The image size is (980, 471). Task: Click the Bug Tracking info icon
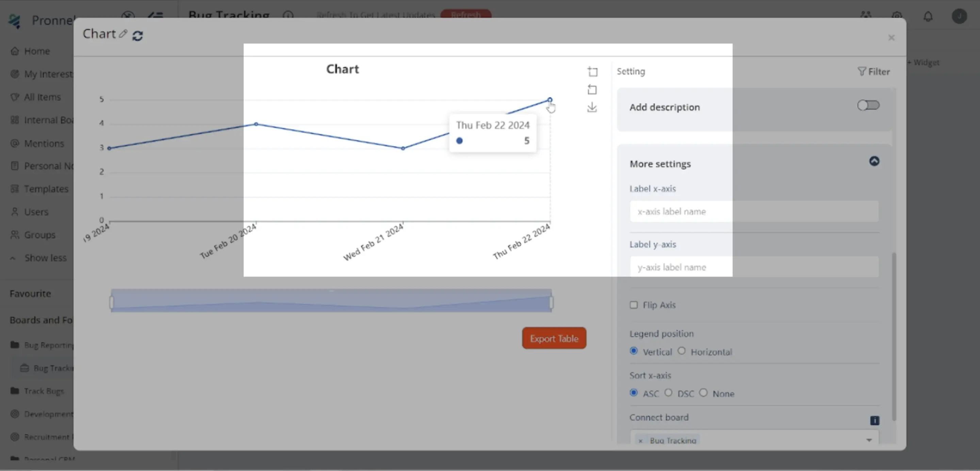(288, 15)
